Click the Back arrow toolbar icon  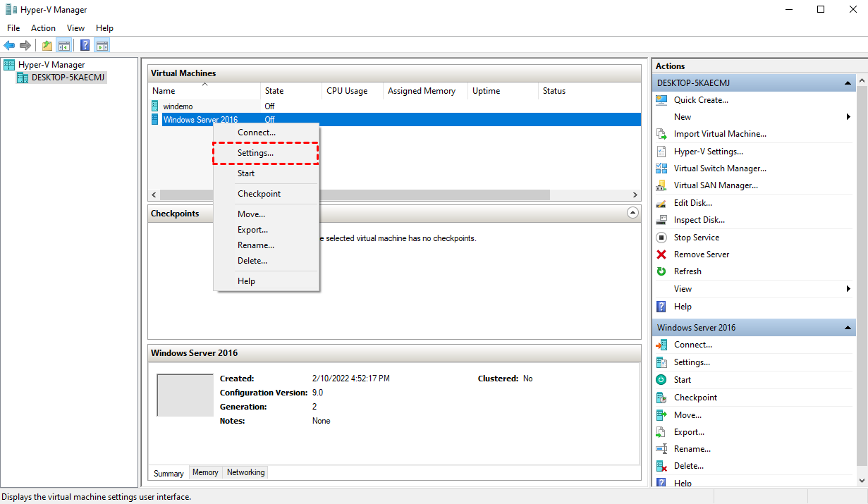pos(9,46)
